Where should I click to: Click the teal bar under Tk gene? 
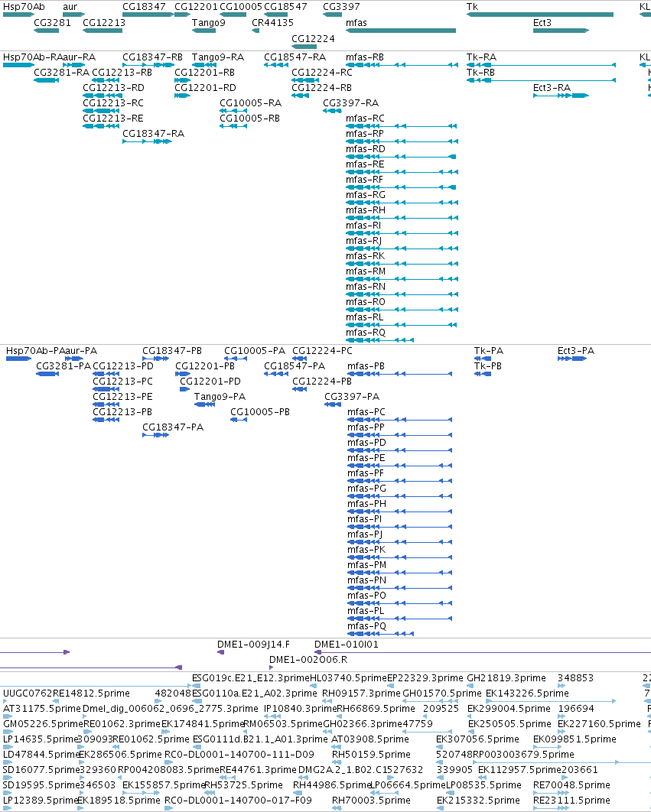(x=540, y=15)
